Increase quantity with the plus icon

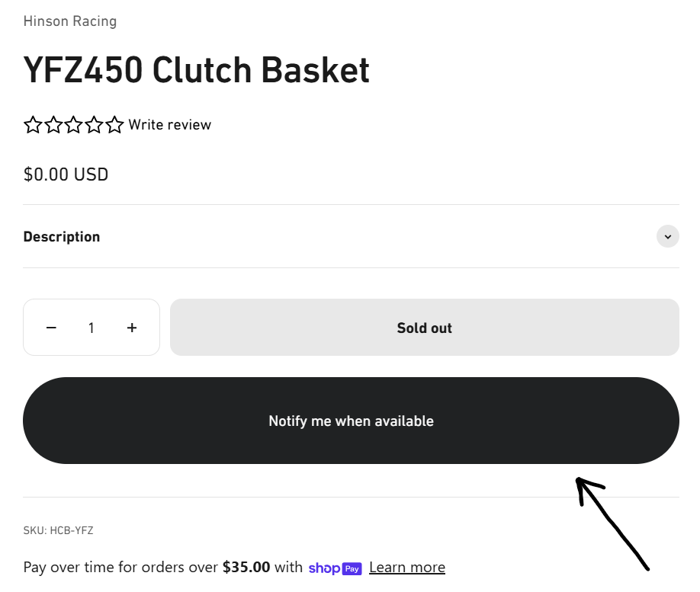(x=132, y=328)
